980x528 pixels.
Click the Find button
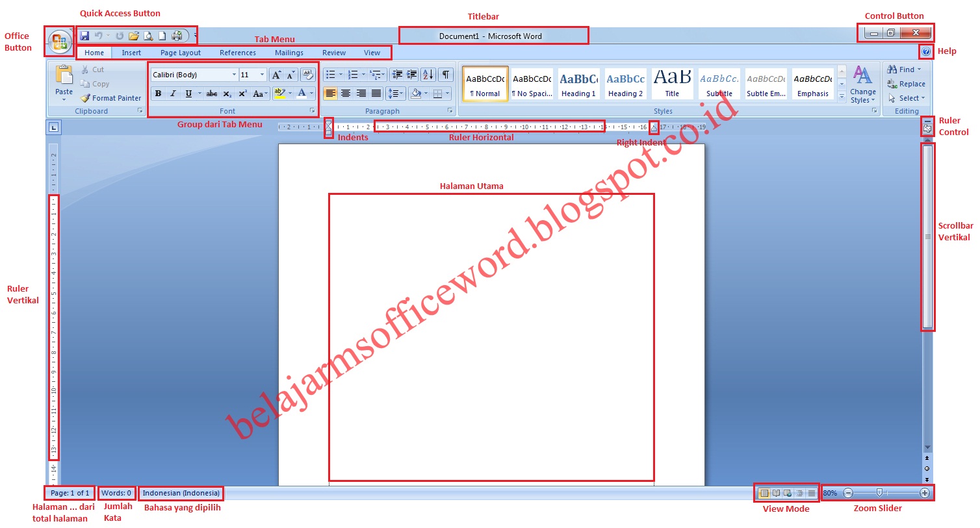click(x=904, y=69)
